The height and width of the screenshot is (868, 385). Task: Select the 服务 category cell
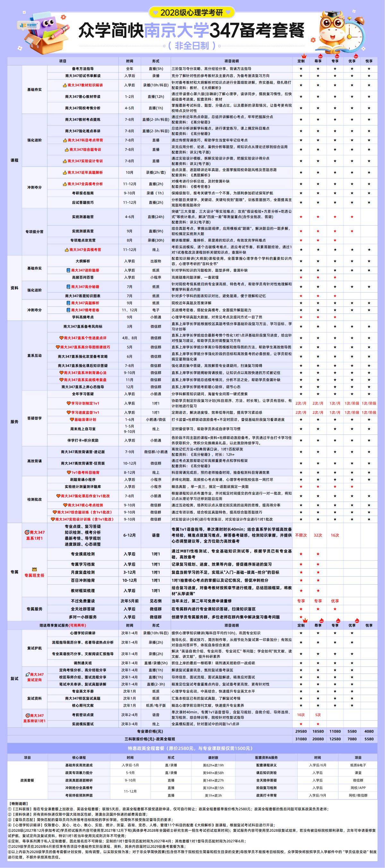pos(14,422)
